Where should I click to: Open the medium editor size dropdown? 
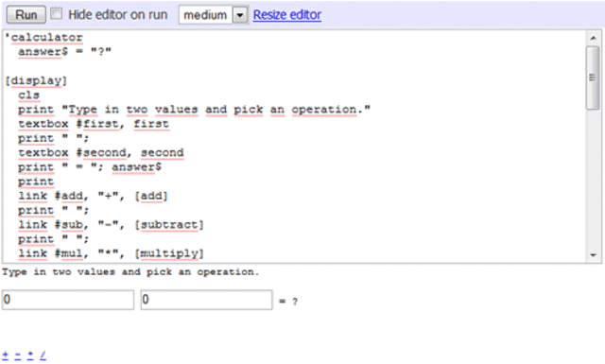tap(214, 15)
